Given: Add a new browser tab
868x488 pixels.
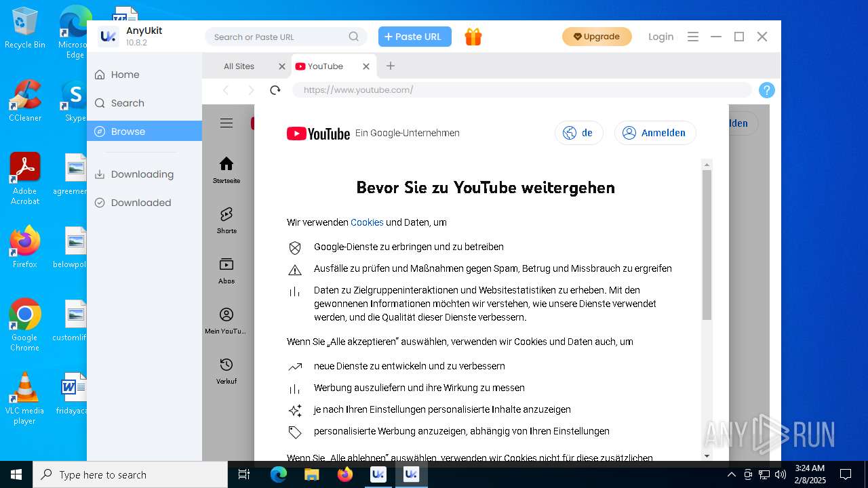Looking at the screenshot, I should click(391, 66).
